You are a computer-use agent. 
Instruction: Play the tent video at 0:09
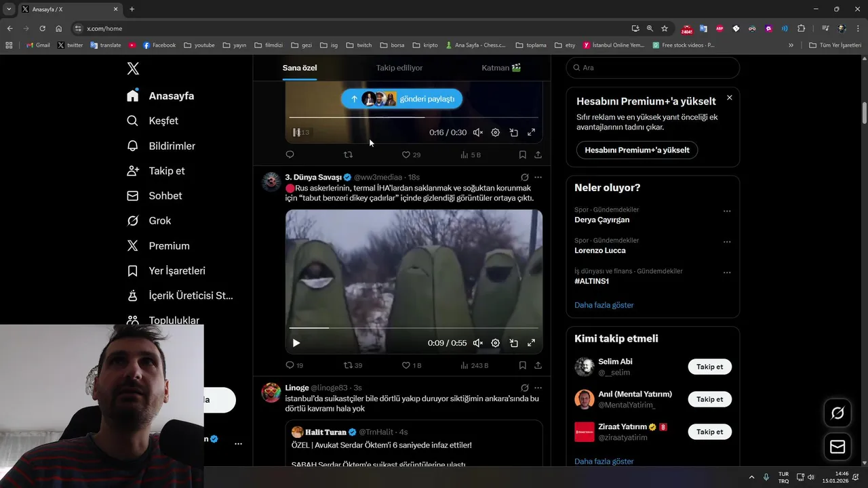296,343
